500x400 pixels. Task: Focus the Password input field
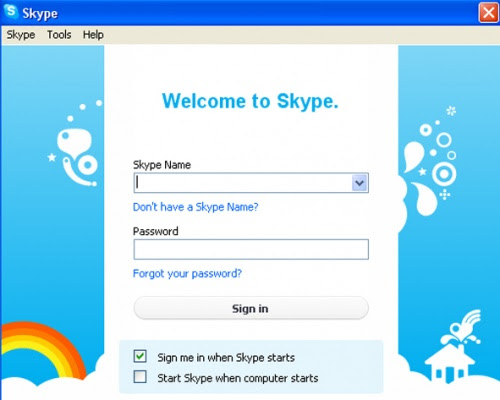(x=251, y=249)
